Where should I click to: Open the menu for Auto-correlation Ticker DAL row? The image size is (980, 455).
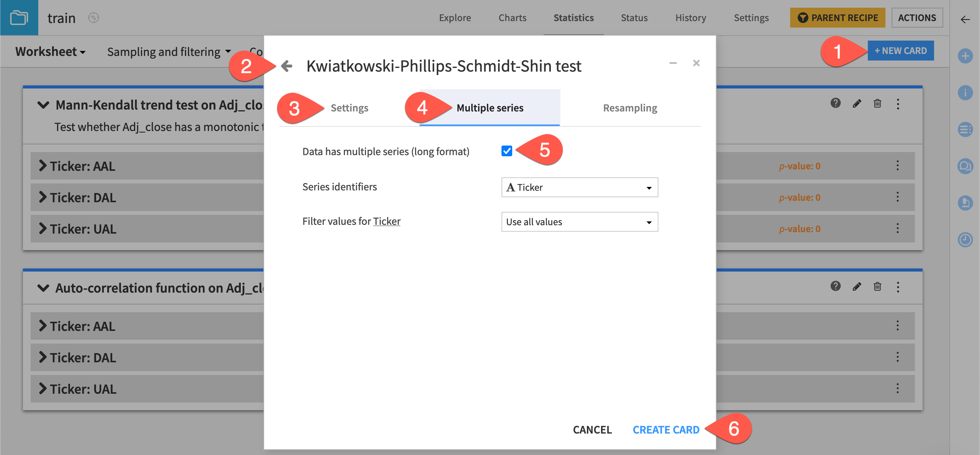(898, 357)
